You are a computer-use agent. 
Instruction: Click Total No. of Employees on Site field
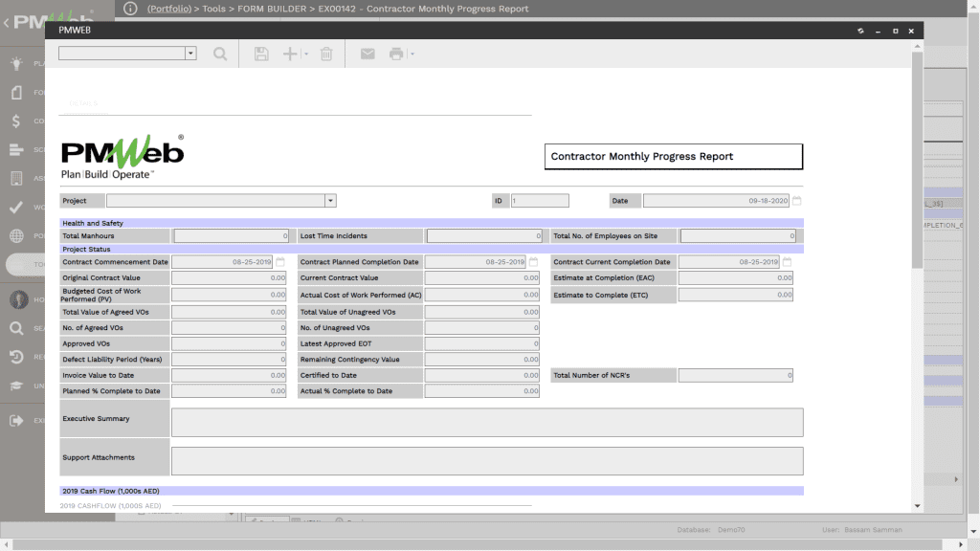(x=738, y=235)
